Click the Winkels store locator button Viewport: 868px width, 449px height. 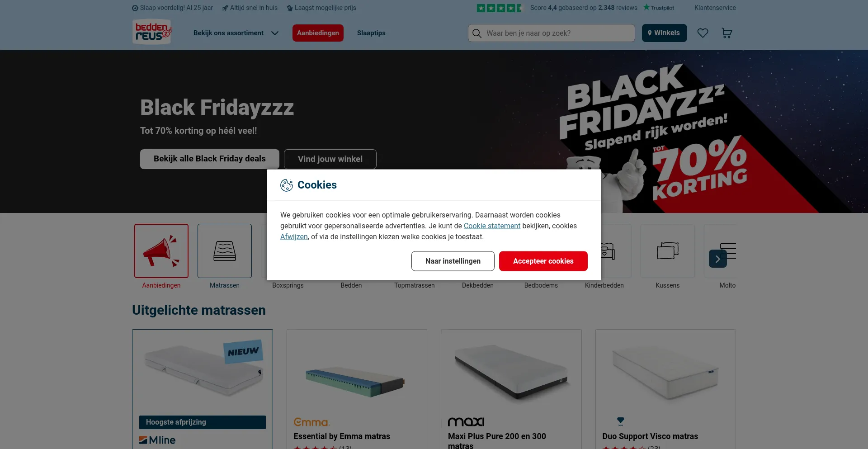pyautogui.click(x=665, y=33)
